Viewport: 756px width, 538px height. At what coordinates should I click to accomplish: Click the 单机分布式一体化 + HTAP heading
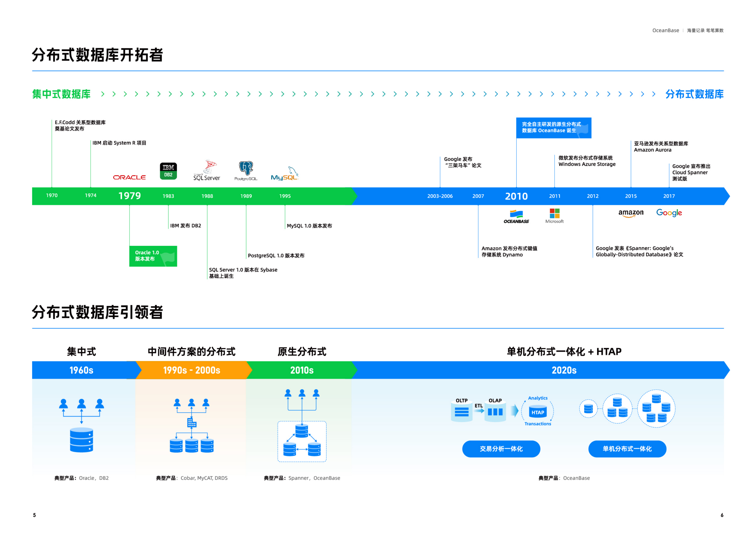[x=564, y=351]
